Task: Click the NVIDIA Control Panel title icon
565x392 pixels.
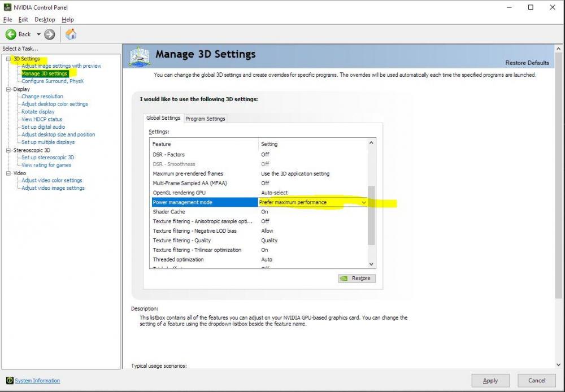Action: (7, 7)
